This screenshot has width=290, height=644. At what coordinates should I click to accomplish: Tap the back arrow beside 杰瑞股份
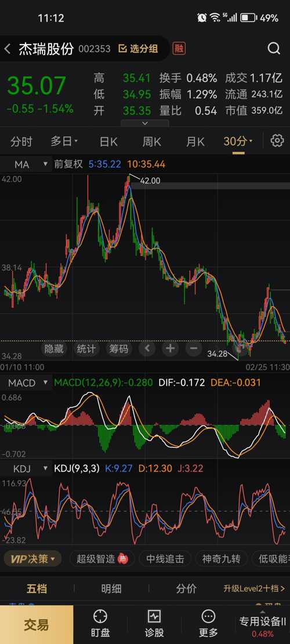8,49
